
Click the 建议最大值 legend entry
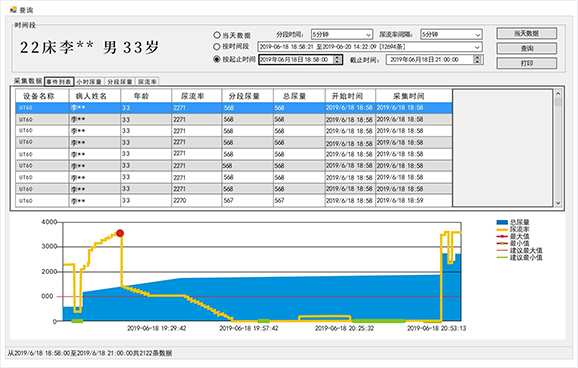[519, 250]
